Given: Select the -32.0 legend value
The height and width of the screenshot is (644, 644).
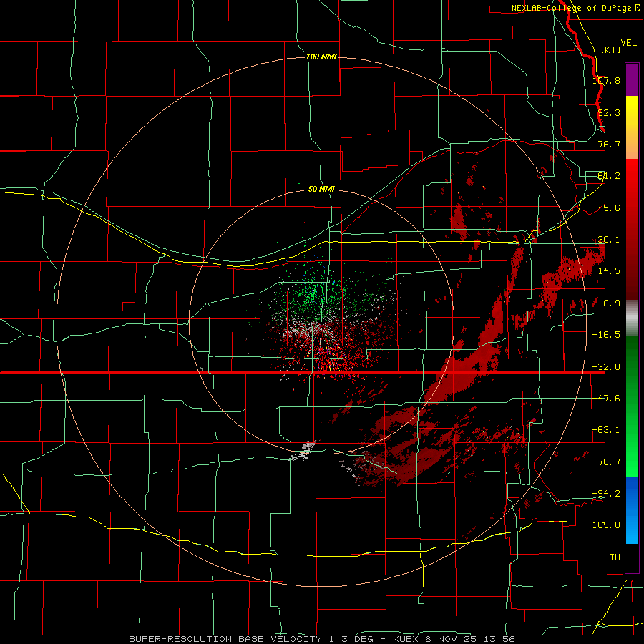Looking at the screenshot, I should tap(606, 367).
